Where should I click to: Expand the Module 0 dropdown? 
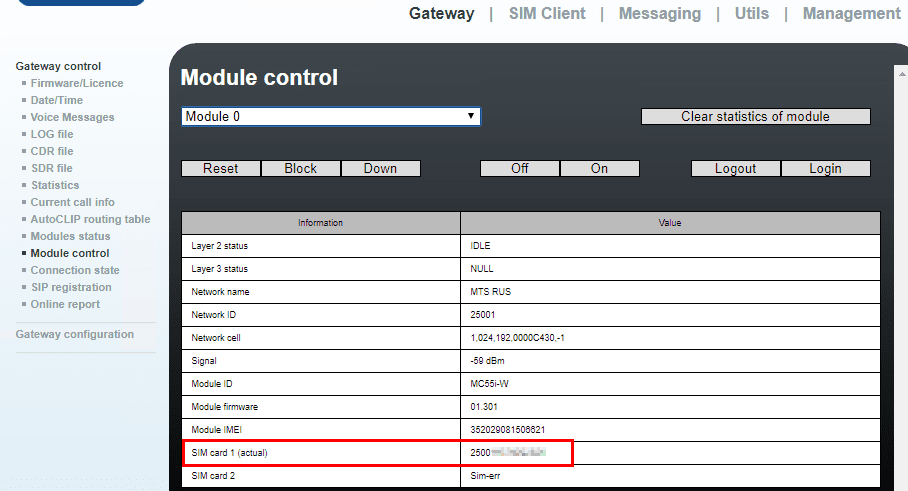pyautogui.click(x=331, y=116)
